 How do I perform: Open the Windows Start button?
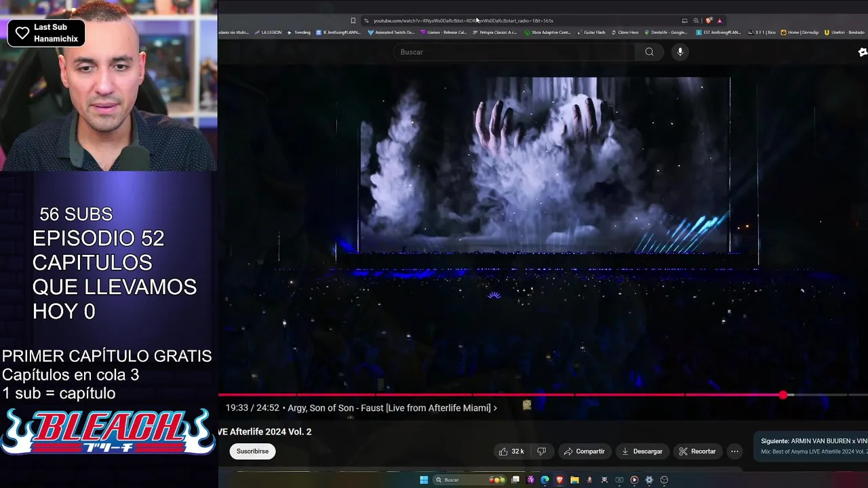pyautogui.click(x=424, y=480)
